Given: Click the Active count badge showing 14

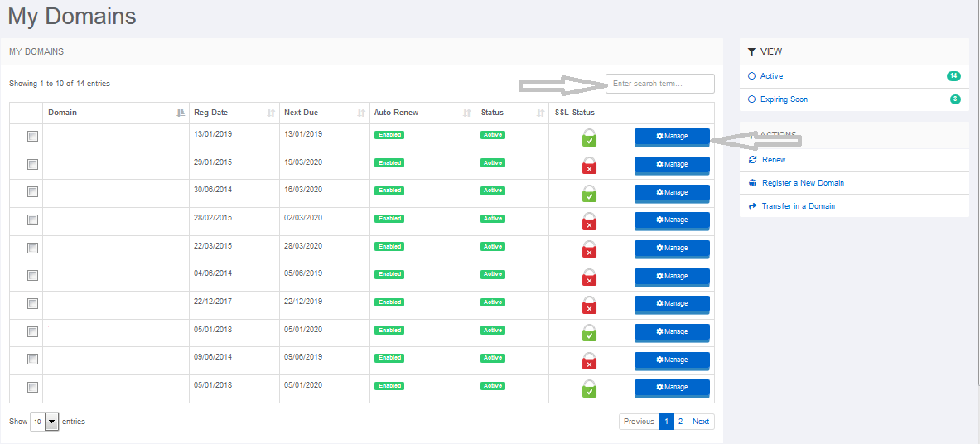Looking at the screenshot, I should tap(953, 76).
